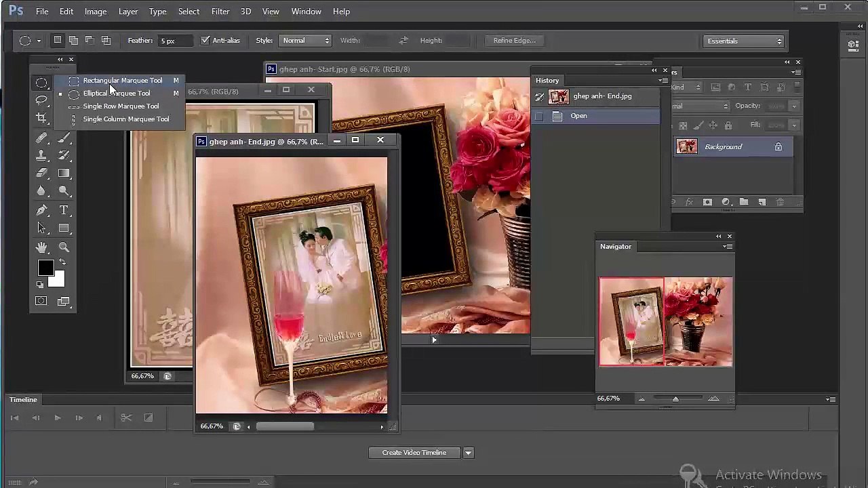Click the Subtract from selection icon
This screenshot has height=488, width=868.
[90, 40]
